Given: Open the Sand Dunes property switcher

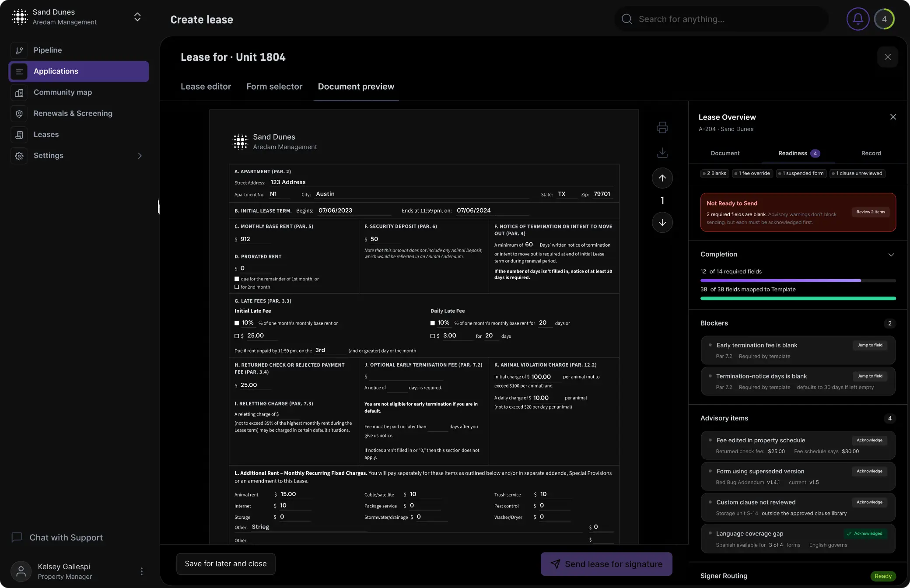Looking at the screenshot, I should coord(137,17).
